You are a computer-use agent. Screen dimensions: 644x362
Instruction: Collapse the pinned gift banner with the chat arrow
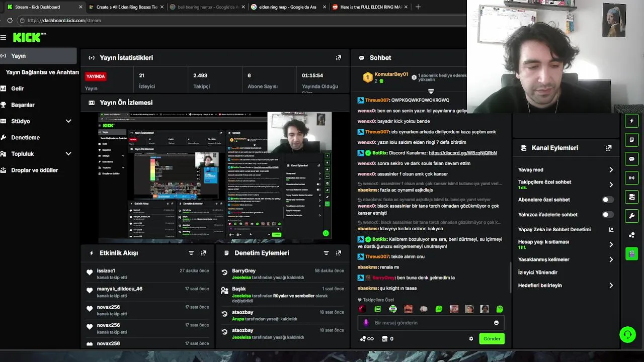click(x=431, y=92)
